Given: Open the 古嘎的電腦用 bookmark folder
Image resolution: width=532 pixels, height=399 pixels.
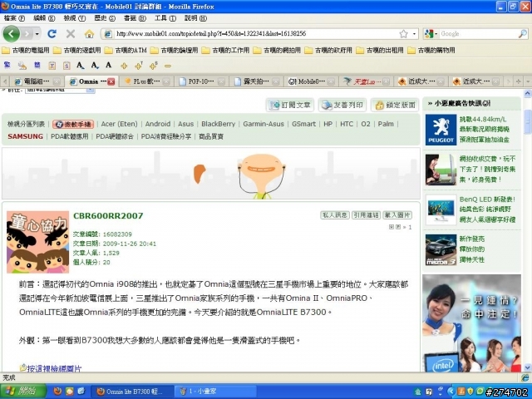Looking at the screenshot, I should [x=26, y=50].
